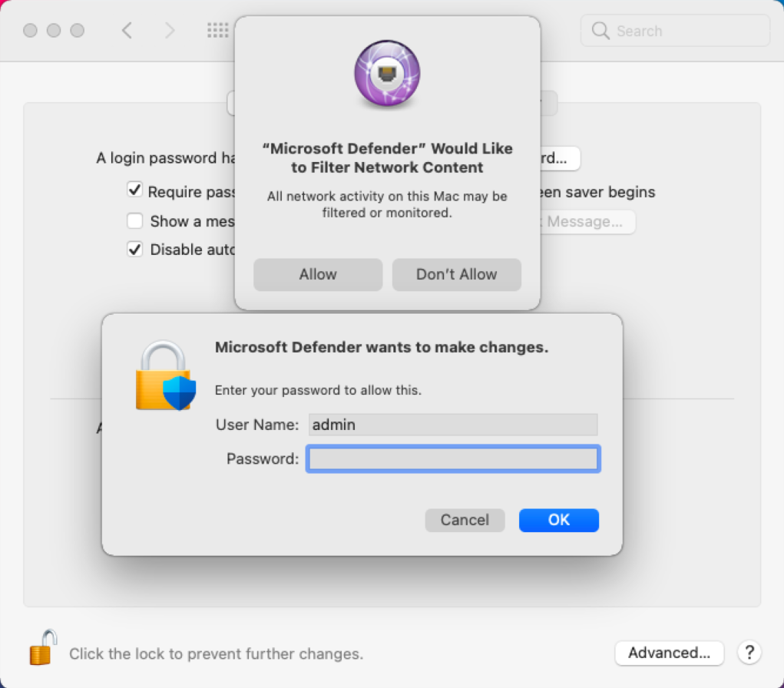Show all preferences grid icon
Viewport: 784px width, 688px height.
click(217, 30)
